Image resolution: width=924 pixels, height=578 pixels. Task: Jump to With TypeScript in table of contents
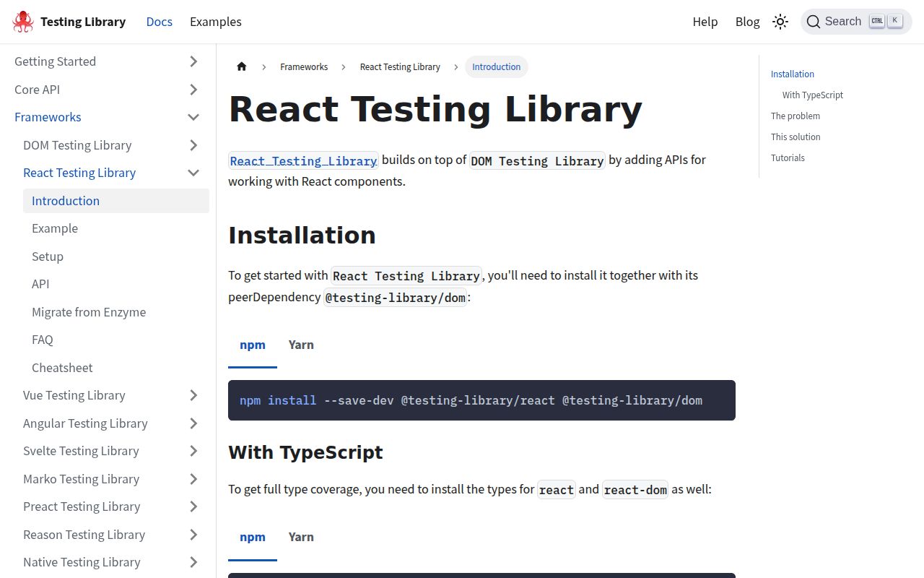pyautogui.click(x=813, y=95)
